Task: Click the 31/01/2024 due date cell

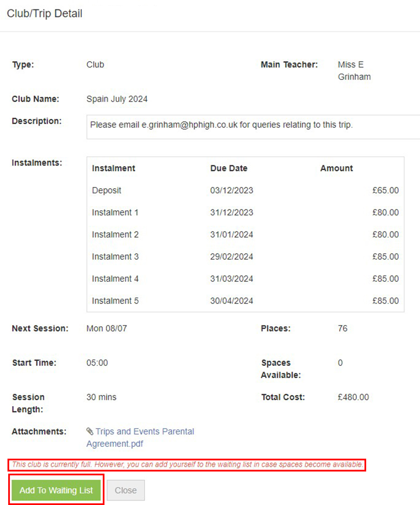Action: pos(231,235)
